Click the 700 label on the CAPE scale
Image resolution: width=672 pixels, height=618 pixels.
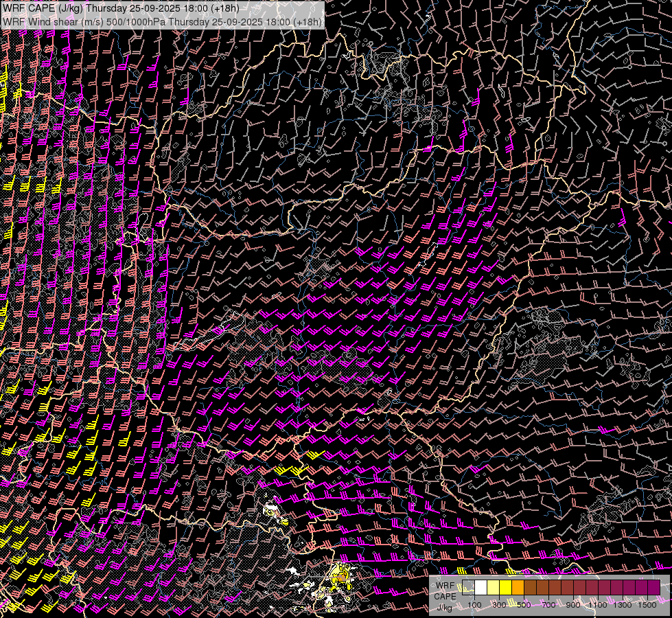(548, 605)
